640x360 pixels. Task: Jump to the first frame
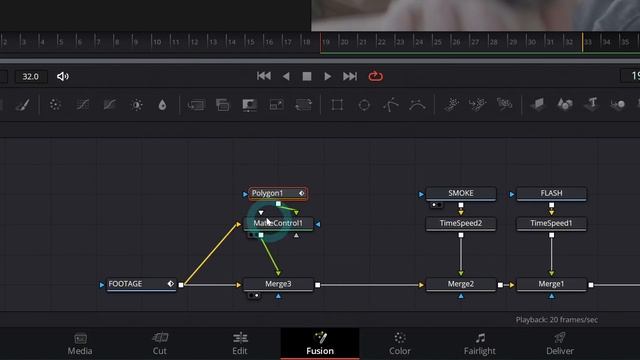tap(264, 76)
